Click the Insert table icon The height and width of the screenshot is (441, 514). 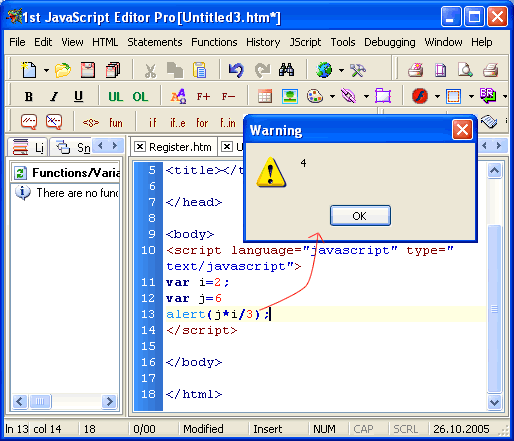pos(265,97)
